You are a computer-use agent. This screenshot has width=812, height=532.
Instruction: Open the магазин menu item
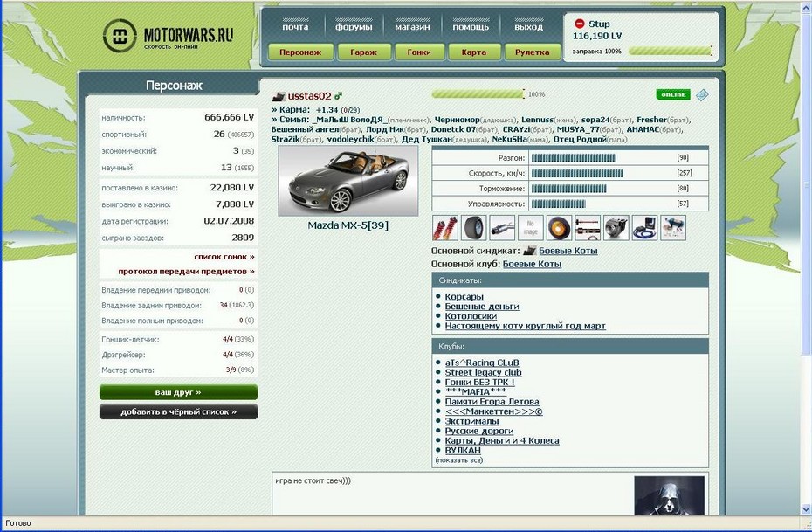pyautogui.click(x=412, y=27)
